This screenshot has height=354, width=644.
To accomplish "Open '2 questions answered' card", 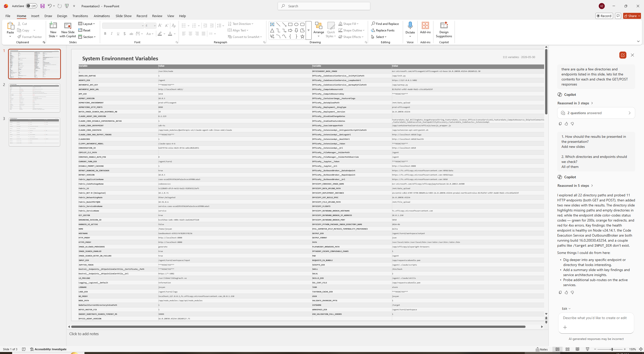I will [x=596, y=113].
